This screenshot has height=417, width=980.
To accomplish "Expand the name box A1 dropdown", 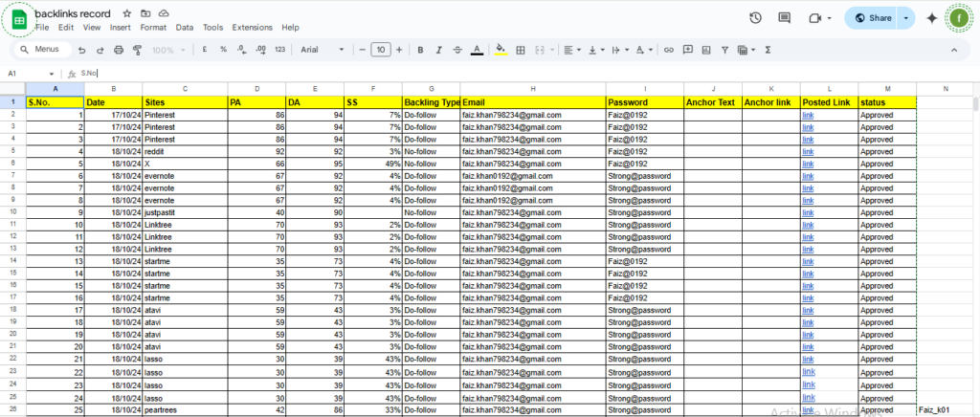I will point(52,74).
